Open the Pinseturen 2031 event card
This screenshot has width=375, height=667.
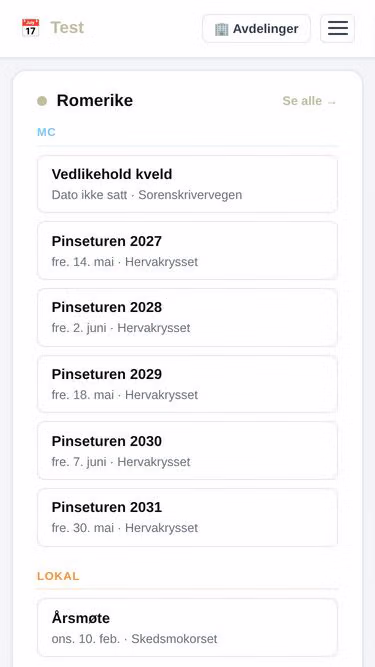coord(188,517)
